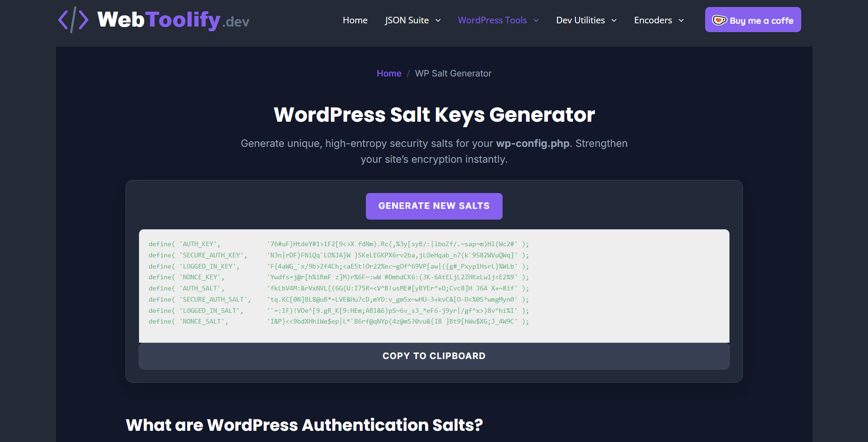Click the chevron icon beside Encoders
Viewport: 868px width, 442px height.
point(681,21)
